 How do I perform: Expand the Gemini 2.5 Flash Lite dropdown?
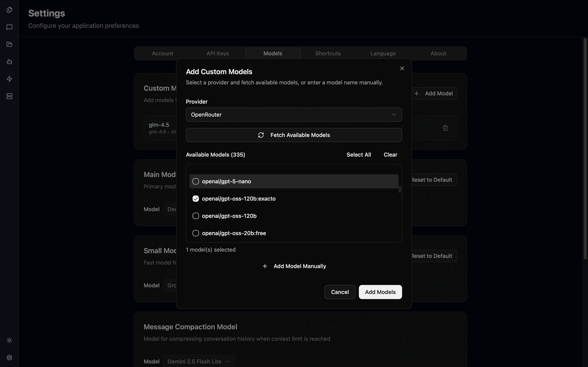(x=199, y=361)
